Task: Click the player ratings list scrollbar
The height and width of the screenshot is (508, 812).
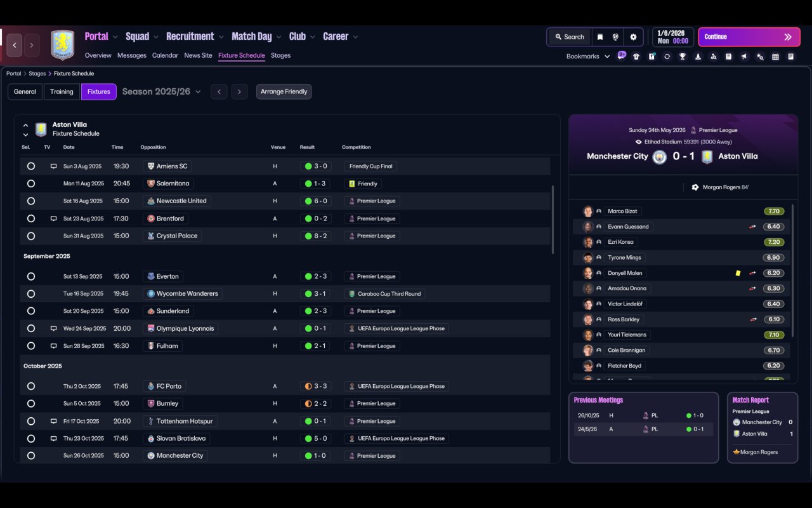Action: (x=793, y=270)
